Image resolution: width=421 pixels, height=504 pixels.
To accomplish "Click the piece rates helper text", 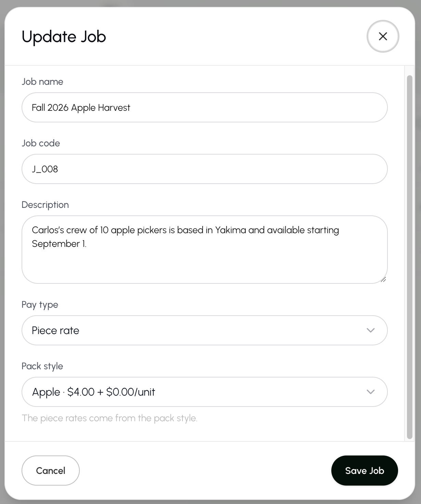I will tap(110, 418).
